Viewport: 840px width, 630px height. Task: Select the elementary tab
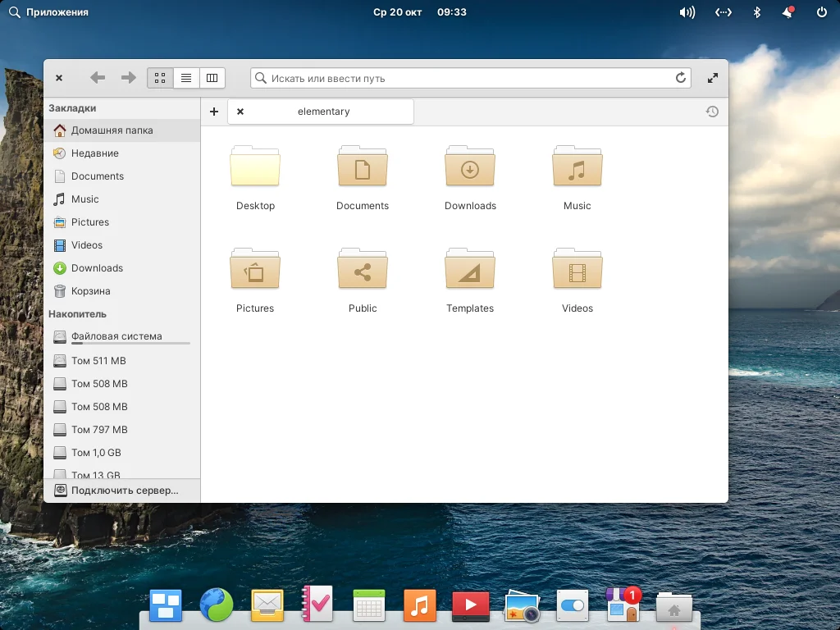click(x=323, y=112)
